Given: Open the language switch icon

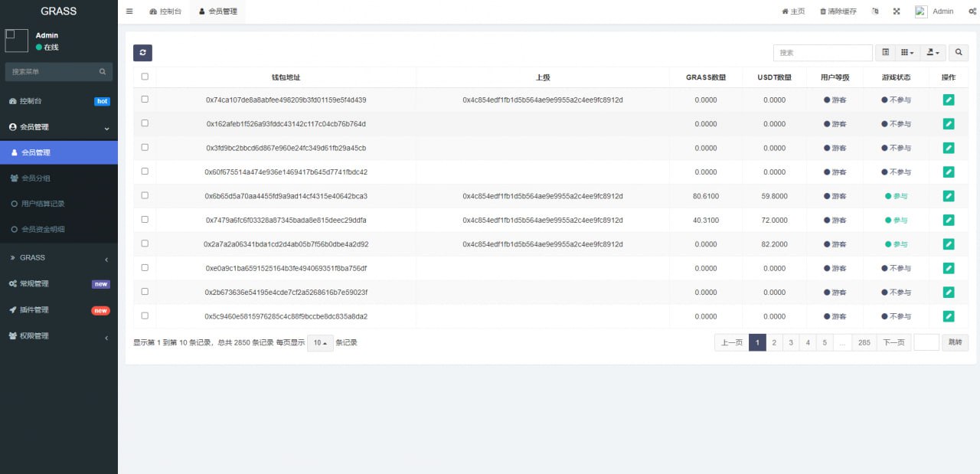Looking at the screenshot, I should pyautogui.click(x=875, y=11).
